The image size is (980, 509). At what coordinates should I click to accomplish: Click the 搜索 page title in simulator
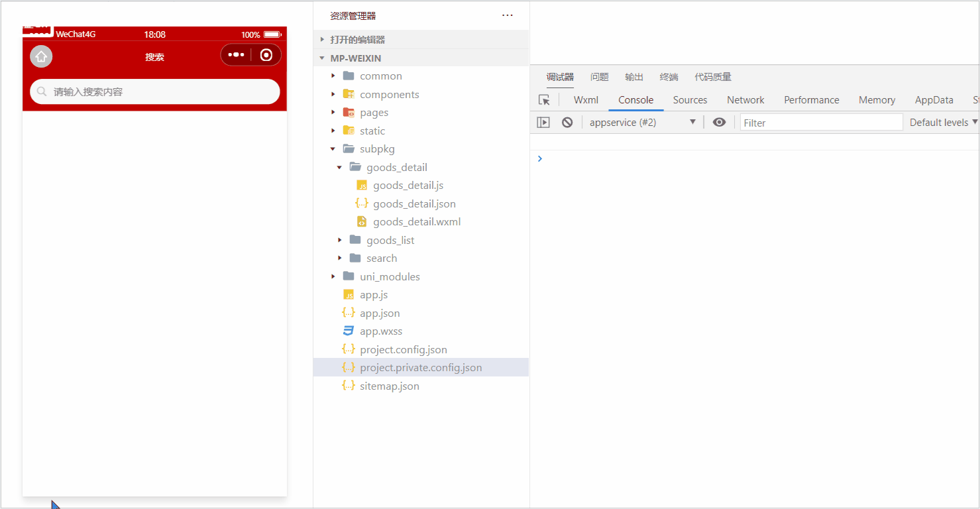155,57
